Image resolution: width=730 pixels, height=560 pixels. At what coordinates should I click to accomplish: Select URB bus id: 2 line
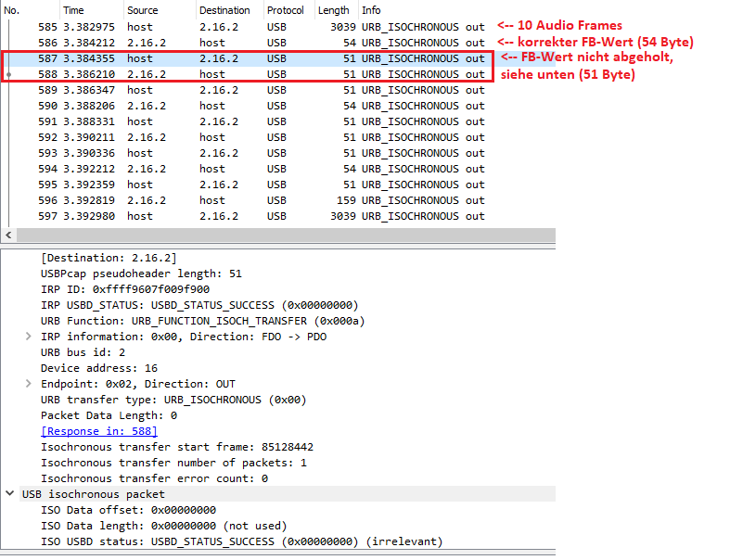[83, 352]
